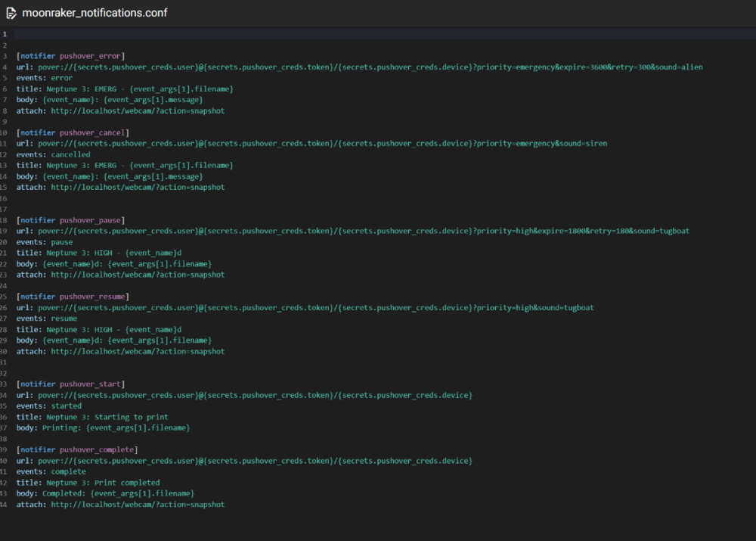Click 'body: Completed' line
Image resolution: width=756 pixels, height=541 pixels.
[105, 493]
